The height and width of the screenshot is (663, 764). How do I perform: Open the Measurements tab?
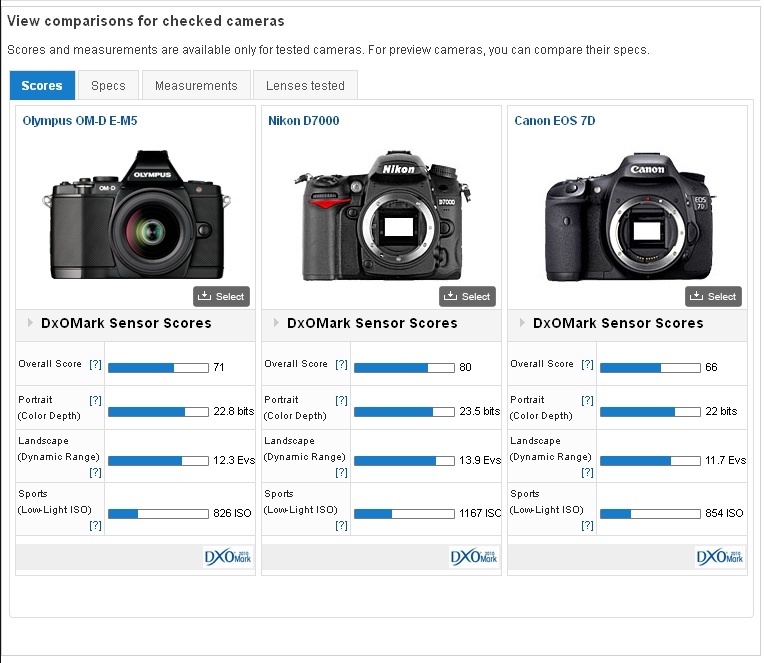(196, 85)
